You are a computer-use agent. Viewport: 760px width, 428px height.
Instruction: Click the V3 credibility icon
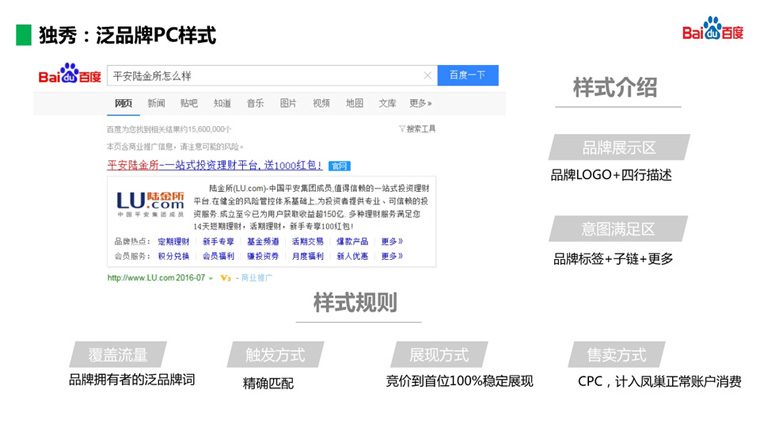click(225, 278)
